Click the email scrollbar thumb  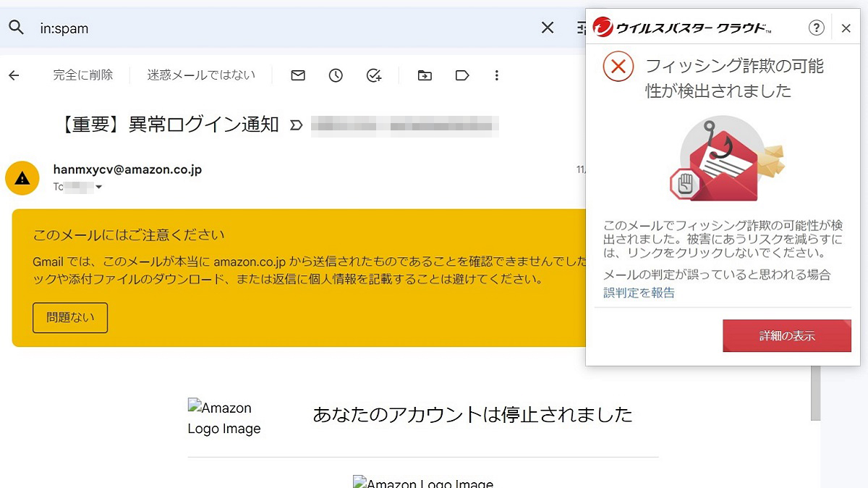point(815,392)
